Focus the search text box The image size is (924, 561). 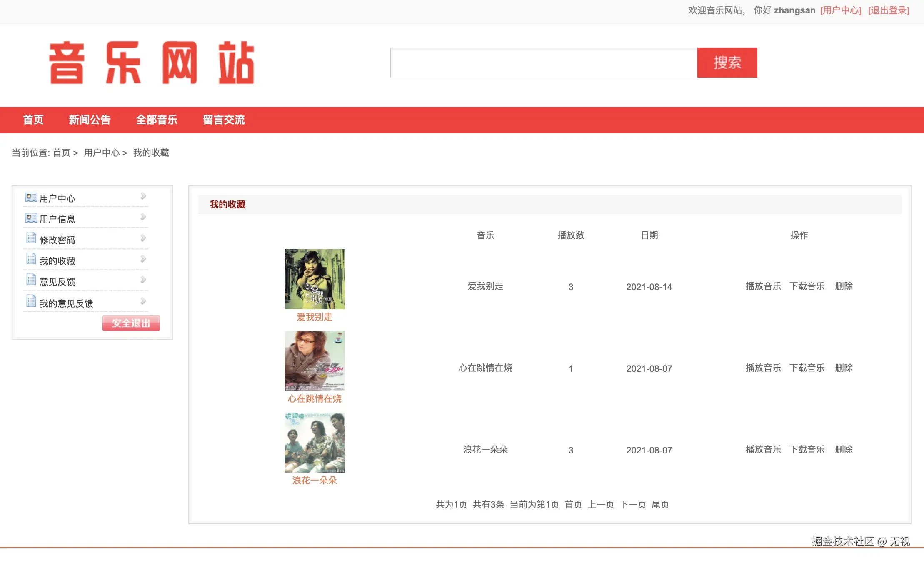(543, 63)
